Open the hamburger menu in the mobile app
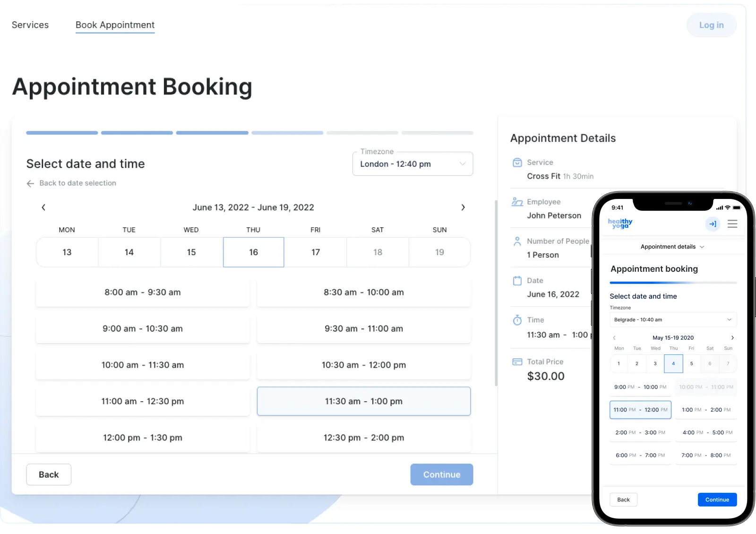This screenshot has height=534, width=756. [x=732, y=224]
